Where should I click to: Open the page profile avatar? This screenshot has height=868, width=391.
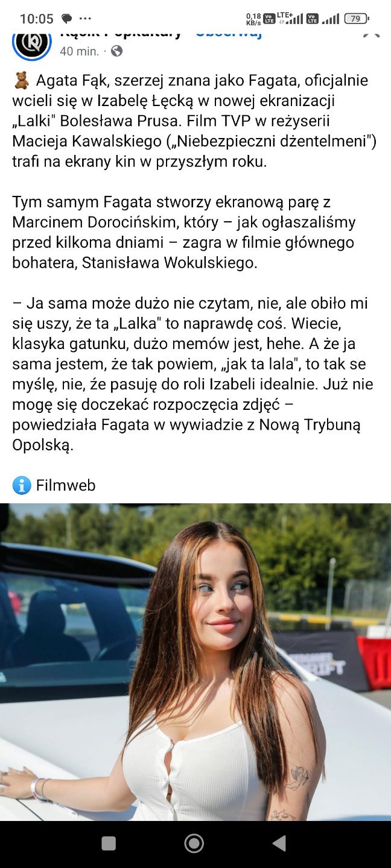[x=32, y=42]
